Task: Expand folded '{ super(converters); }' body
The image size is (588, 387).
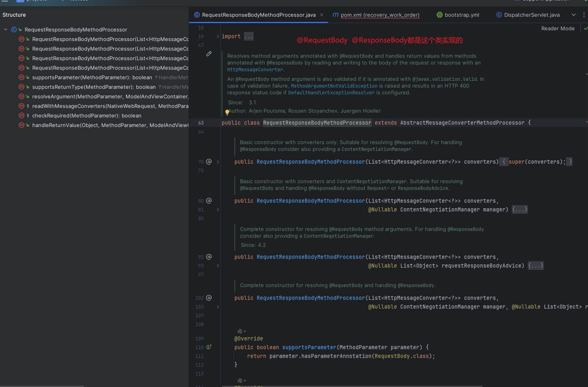Action: coord(536,162)
